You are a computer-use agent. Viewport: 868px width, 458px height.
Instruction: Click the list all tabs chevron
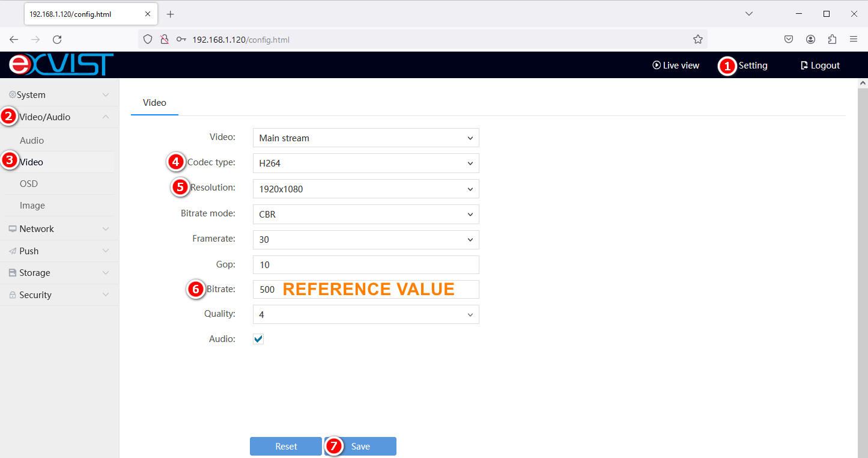point(749,14)
